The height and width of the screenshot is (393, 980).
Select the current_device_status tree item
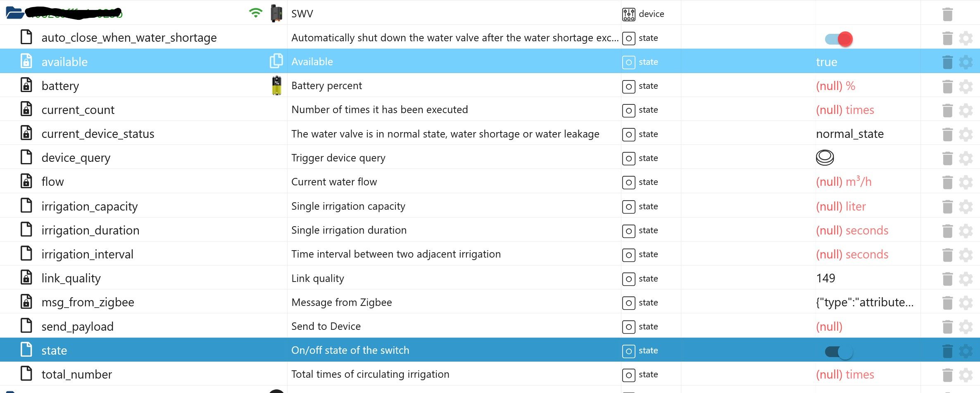point(98,134)
